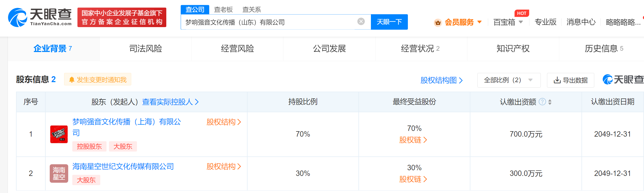Click the 最终受益股份 column header
This screenshot has height=193, width=644.
click(x=414, y=102)
